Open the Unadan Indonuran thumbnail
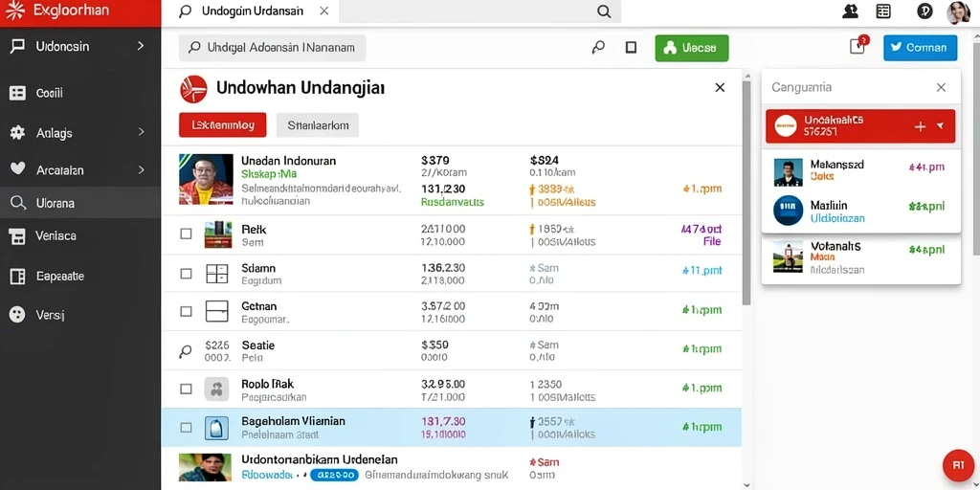 tap(206, 179)
